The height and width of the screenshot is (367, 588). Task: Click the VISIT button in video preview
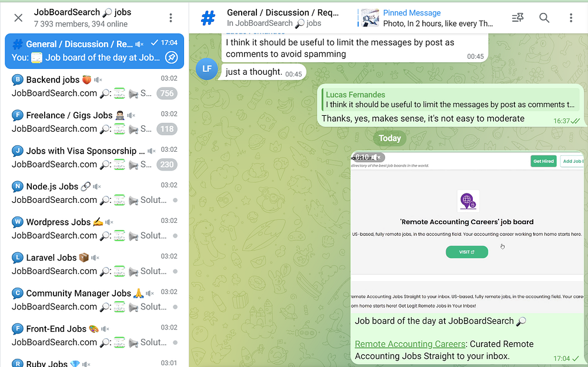coord(466,252)
